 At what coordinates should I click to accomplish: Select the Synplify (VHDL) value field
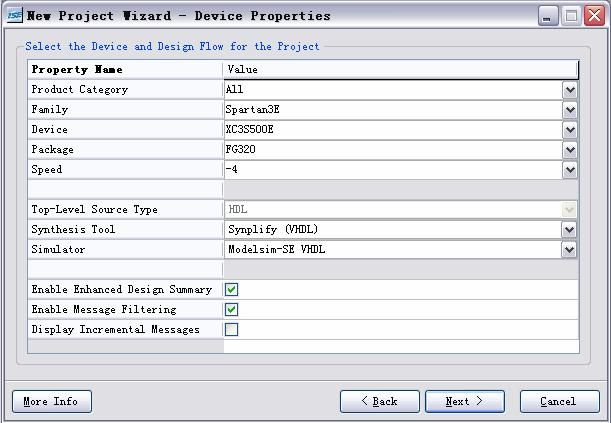[393, 230]
